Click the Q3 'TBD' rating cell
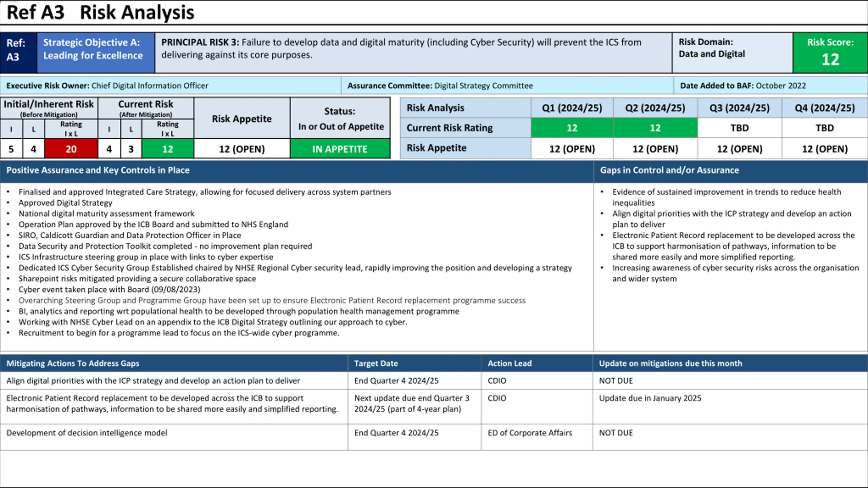868x488 pixels. coord(739,128)
